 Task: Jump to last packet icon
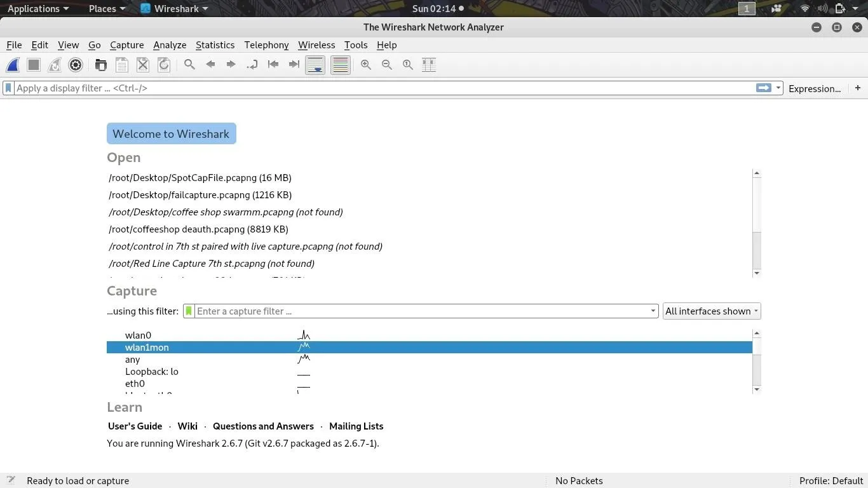click(x=294, y=64)
